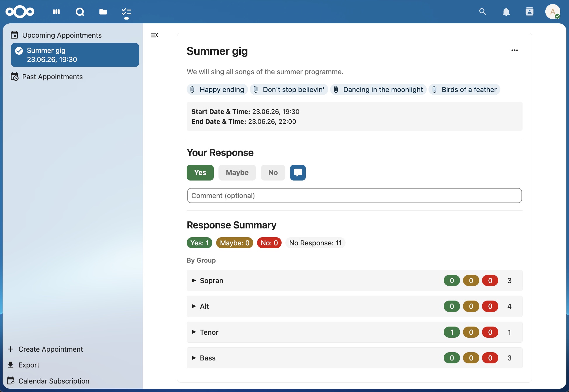Expand the Alt group
Image resolution: width=569 pixels, height=392 pixels.
[x=354, y=306]
